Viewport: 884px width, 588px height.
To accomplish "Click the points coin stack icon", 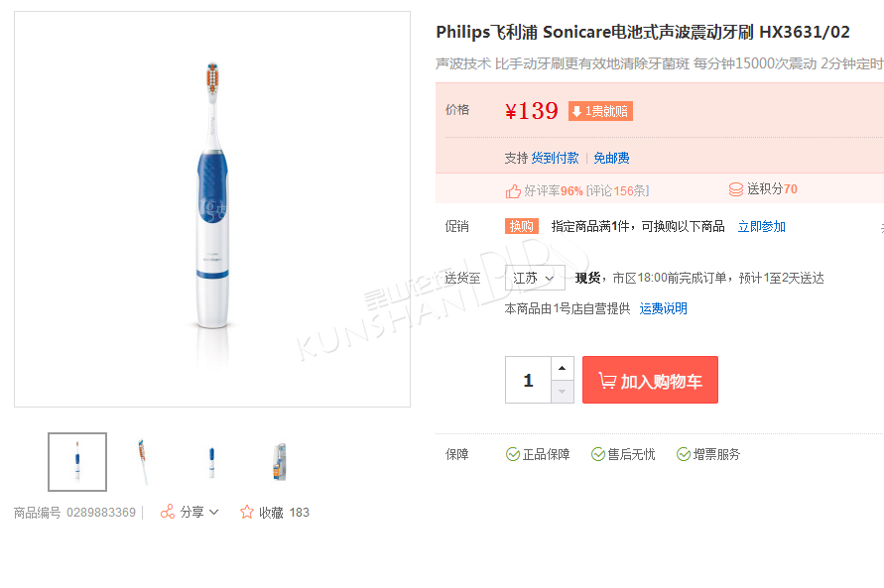I will click(x=736, y=189).
